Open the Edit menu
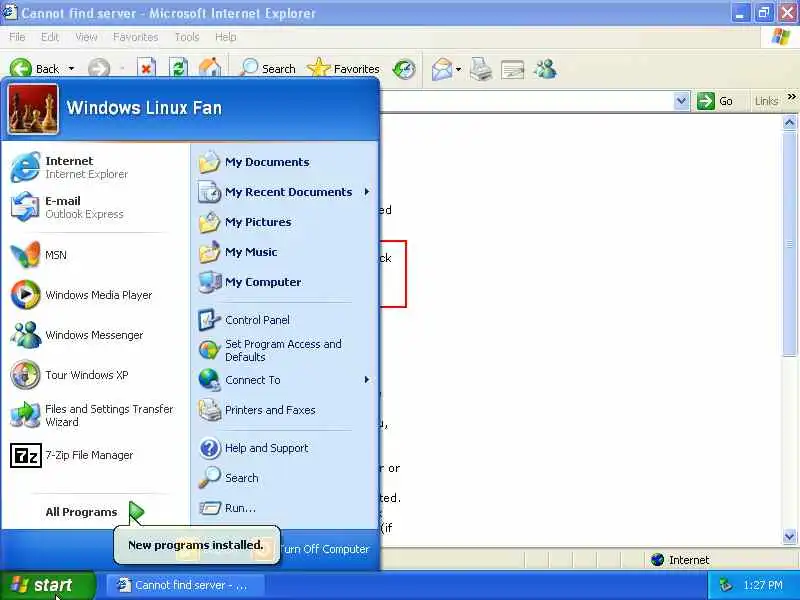The height and width of the screenshot is (600, 800). [x=49, y=37]
